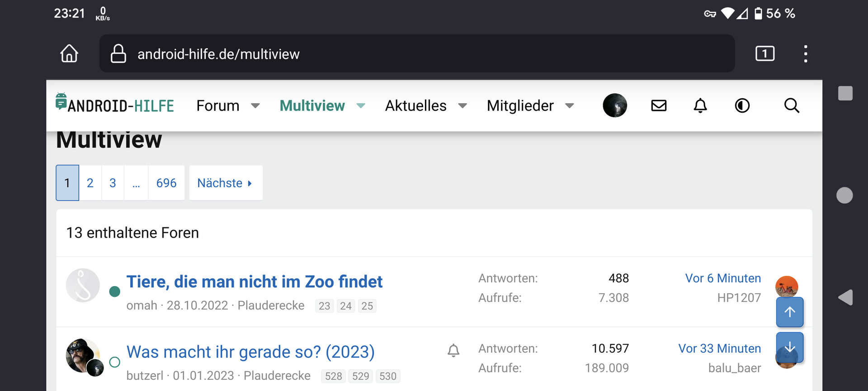Expand the Aktuelles dropdown arrow
The height and width of the screenshot is (391, 868).
tap(462, 106)
